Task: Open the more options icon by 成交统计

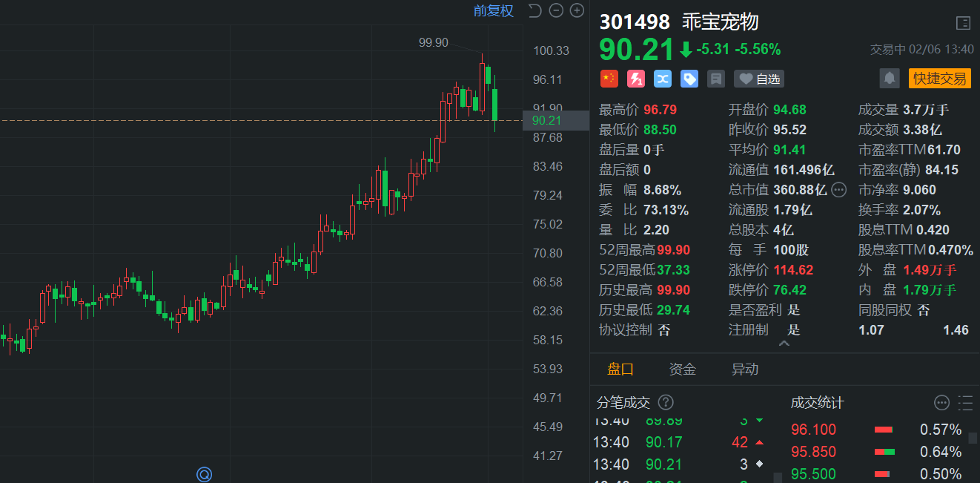Action: pos(941,403)
